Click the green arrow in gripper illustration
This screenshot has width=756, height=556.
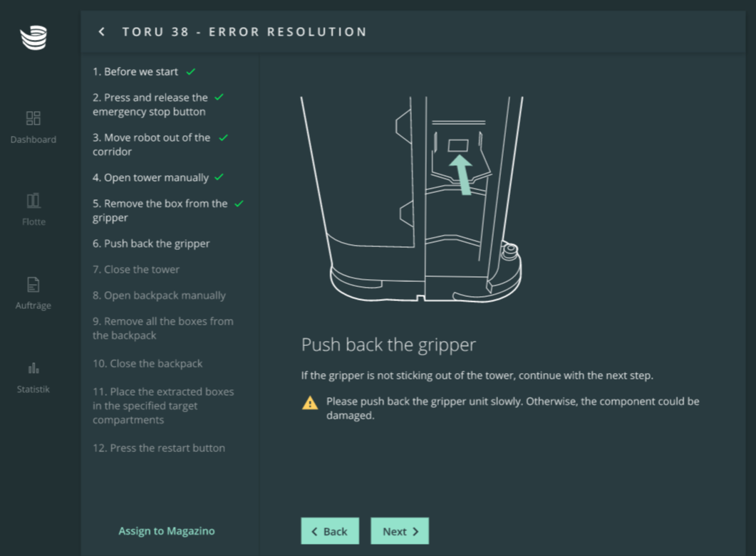pyautogui.click(x=462, y=174)
